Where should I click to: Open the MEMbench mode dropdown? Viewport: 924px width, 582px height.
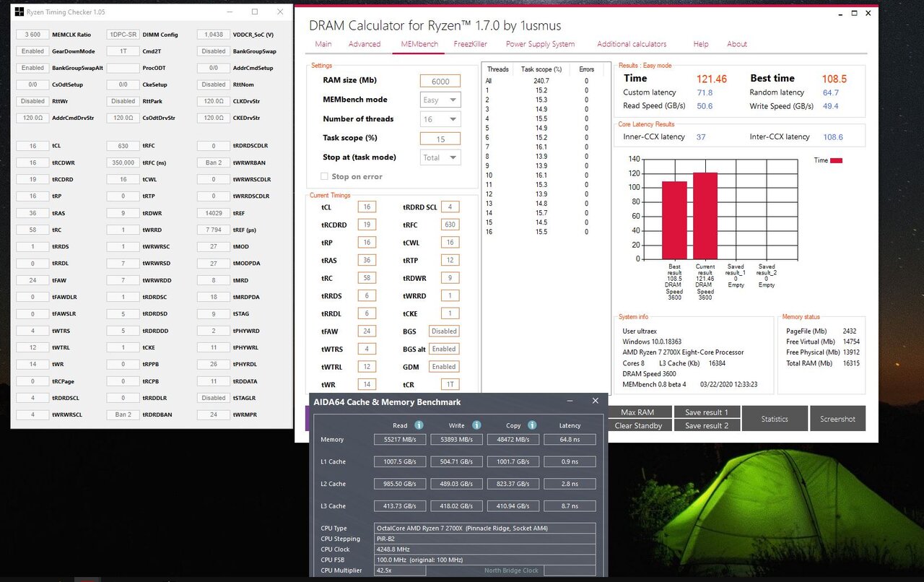(440, 100)
